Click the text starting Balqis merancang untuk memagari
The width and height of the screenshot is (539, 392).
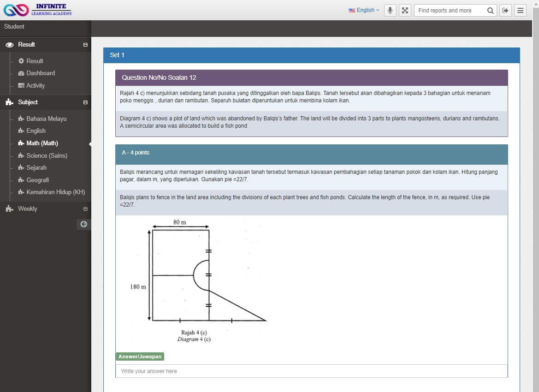point(308,176)
